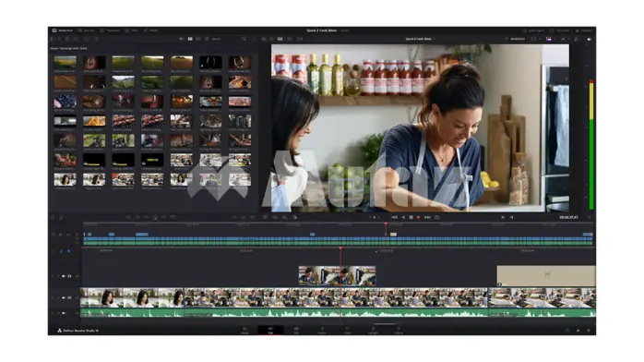Click the lower timeline playhead handle

pos(340,248)
